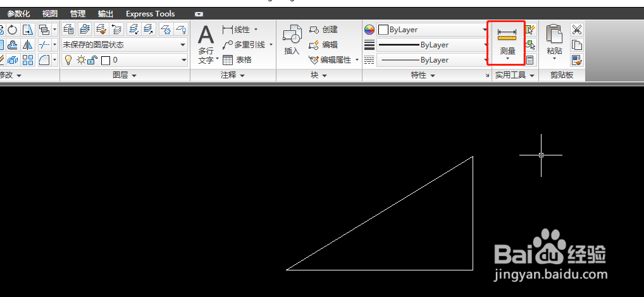Switch to the 管理 ribbon tab
The image size is (644, 297).
pyautogui.click(x=78, y=13)
